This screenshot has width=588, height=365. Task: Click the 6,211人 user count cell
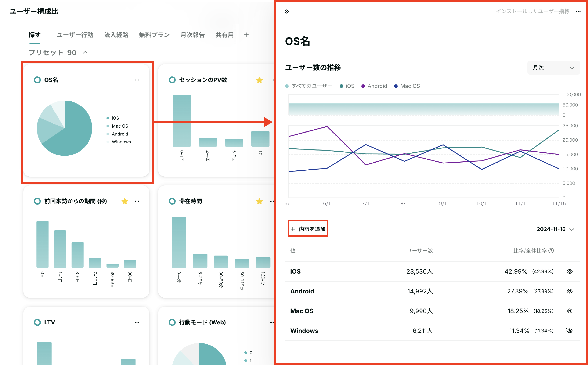click(423, 331)
